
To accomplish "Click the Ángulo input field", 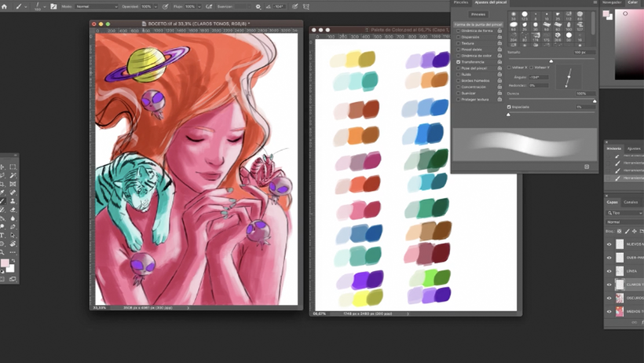I will 539,77.
